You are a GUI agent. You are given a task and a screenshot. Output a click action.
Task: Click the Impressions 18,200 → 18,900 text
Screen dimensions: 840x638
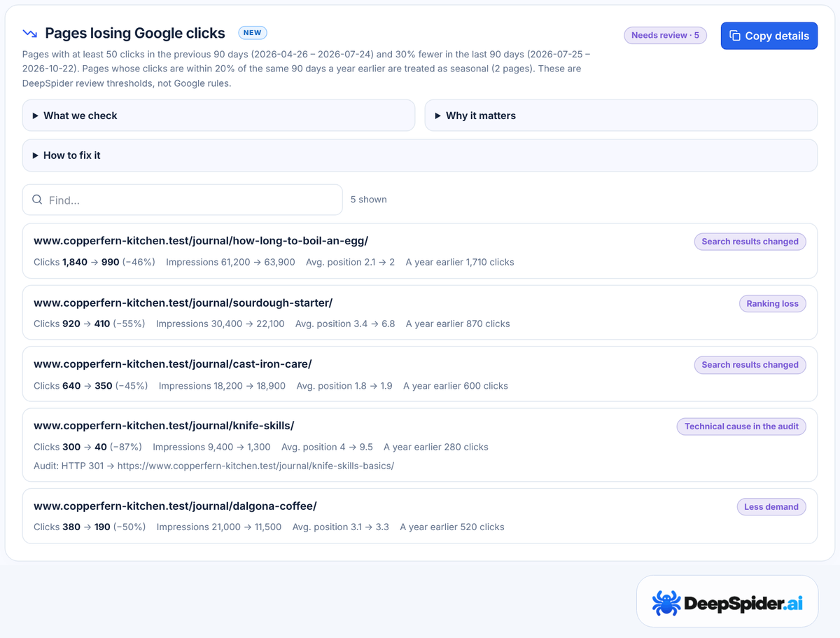pyautogui.click(x=222, y=385)
